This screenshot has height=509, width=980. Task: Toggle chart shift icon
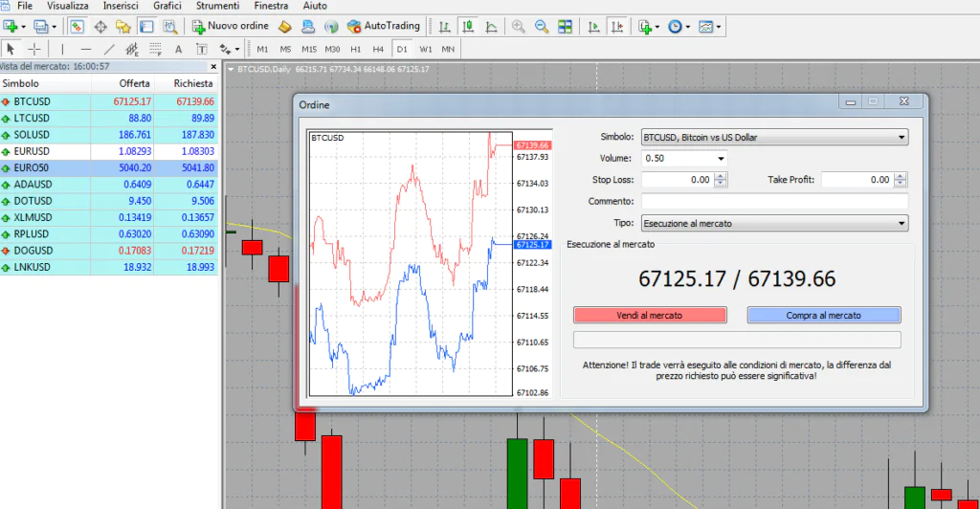617,26
